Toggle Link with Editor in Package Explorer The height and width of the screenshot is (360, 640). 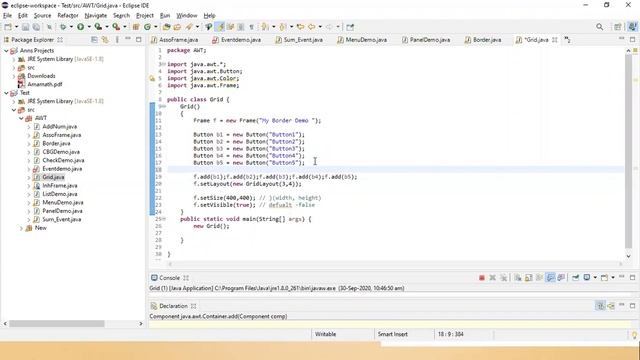tap(105, 40)
